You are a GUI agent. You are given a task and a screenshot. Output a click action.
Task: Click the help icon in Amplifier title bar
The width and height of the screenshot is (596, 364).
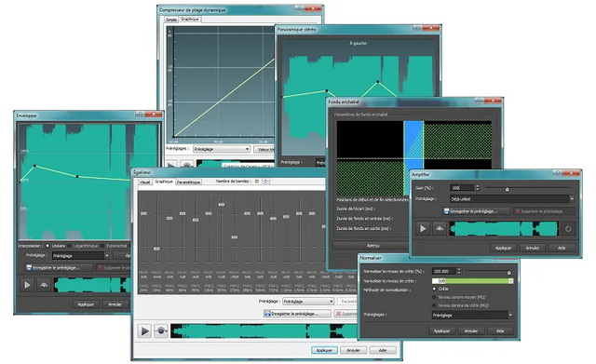click(558, 172)
